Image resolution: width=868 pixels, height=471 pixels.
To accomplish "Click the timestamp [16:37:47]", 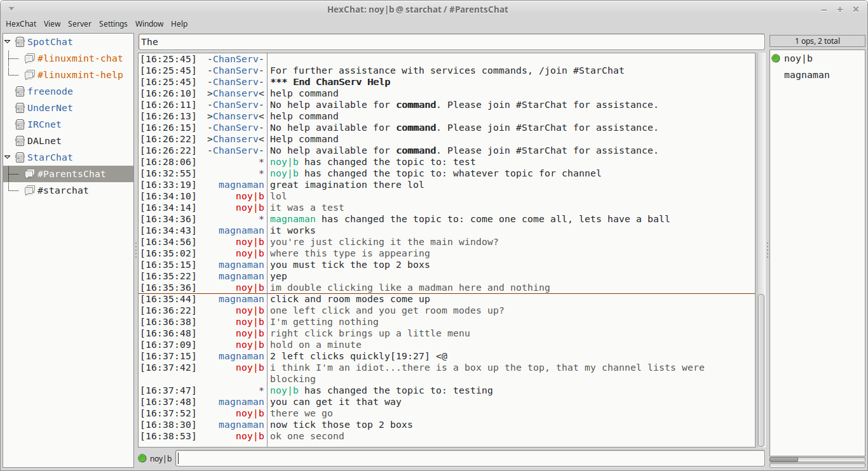I will tap(168, 390).
